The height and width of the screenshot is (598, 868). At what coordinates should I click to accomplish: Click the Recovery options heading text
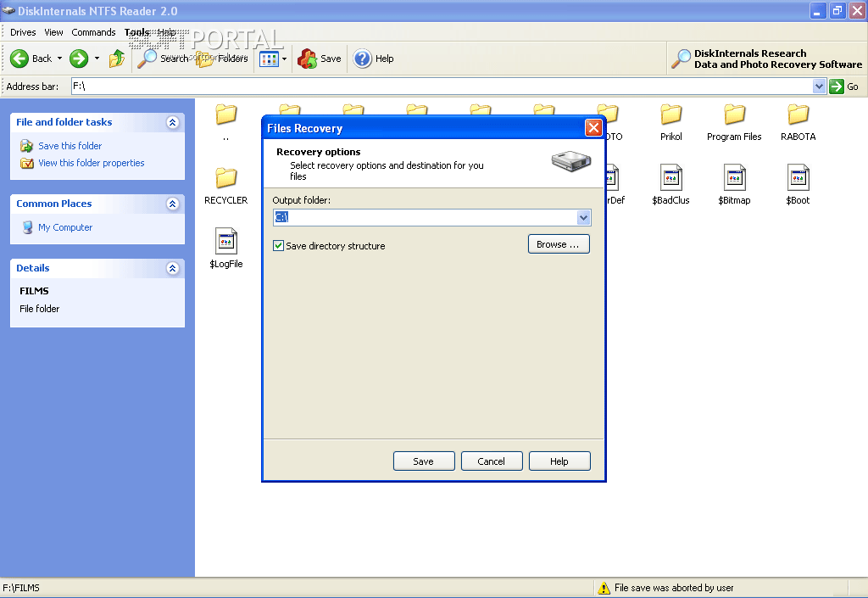tap(319, 152)
